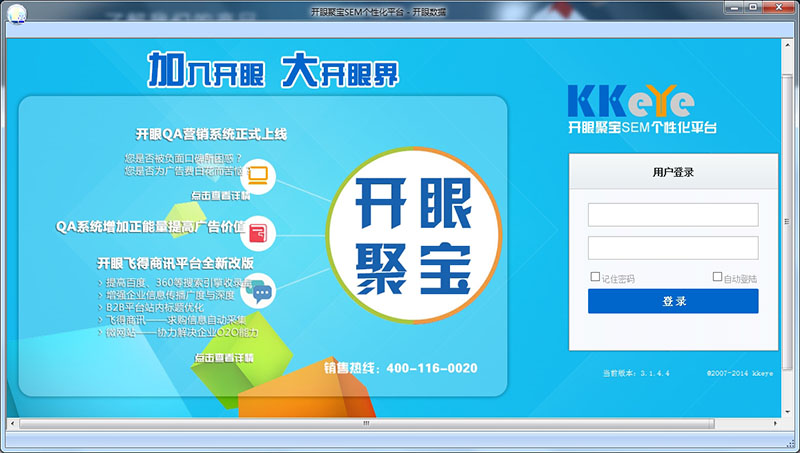Click the B2B平台站内标题优化 bullet
Image resolution: width=800 pixels, height=453 pixels.
click(x=151, y=308)
